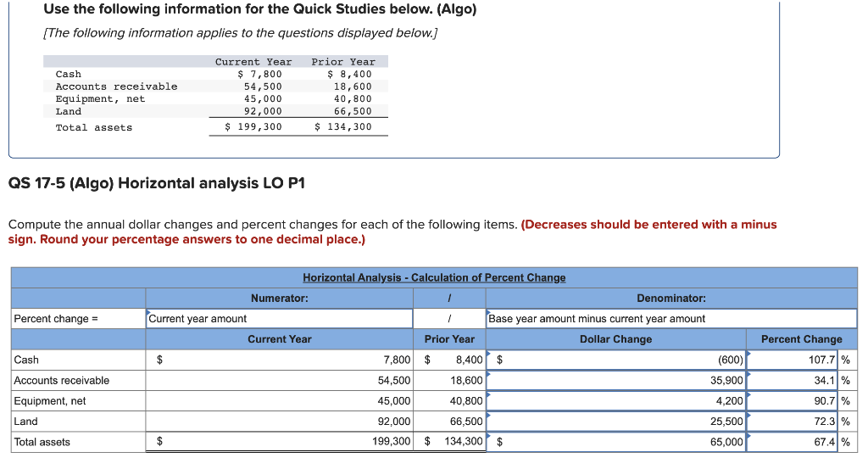Edit the Equipment, net percent change 90.7
868x458 pixels.
(x=793, y=401)
